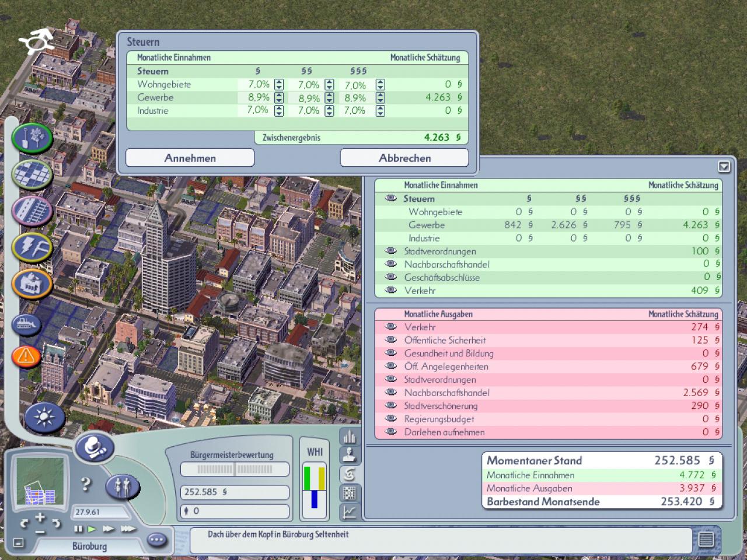747x560 pixels.
Task: Set simulation to normal play speed
Action: [92, 529]
